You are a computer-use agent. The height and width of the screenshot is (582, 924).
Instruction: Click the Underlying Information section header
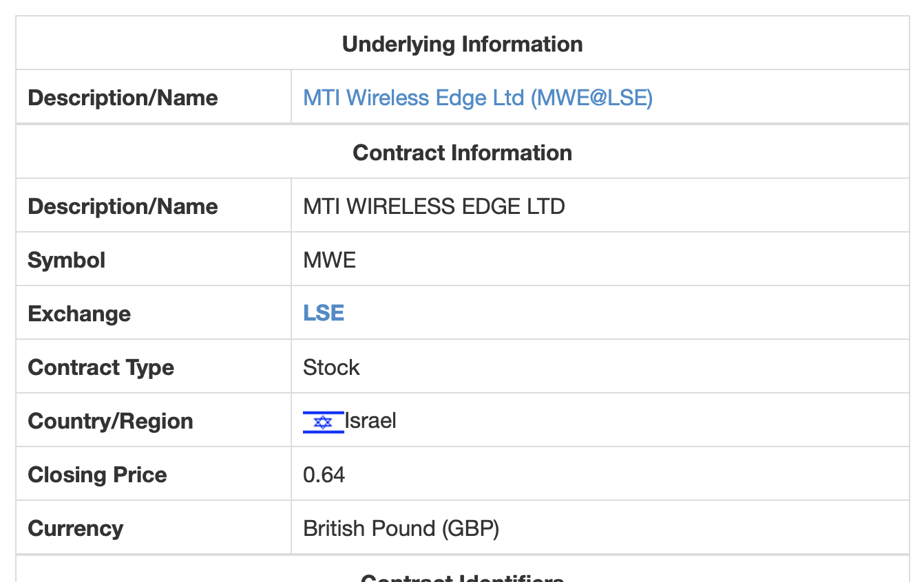[x=462, y=45]
